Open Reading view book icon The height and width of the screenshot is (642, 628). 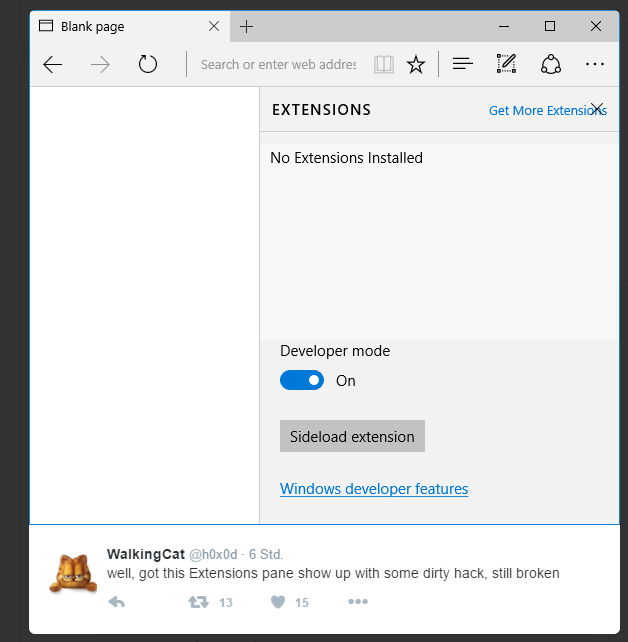pos(384,65)
